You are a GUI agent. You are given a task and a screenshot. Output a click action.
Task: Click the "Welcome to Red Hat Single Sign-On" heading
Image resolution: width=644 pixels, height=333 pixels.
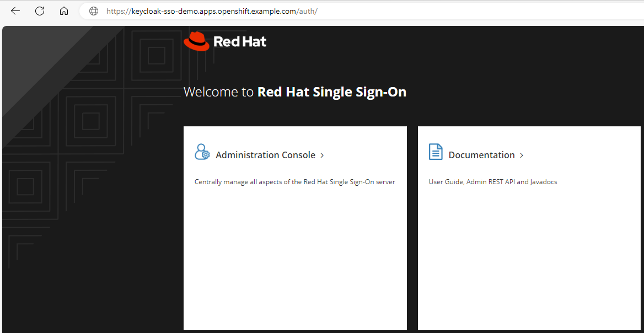pos(295,92)
